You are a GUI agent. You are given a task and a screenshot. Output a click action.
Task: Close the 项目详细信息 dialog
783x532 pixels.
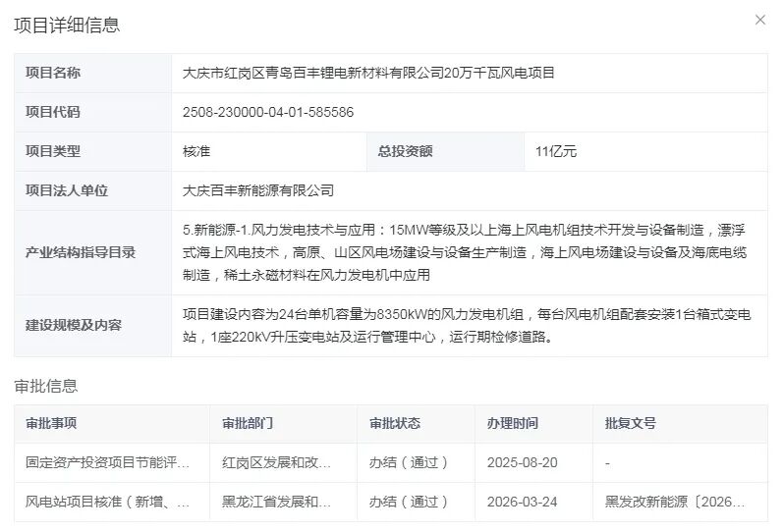coord(759,21)
